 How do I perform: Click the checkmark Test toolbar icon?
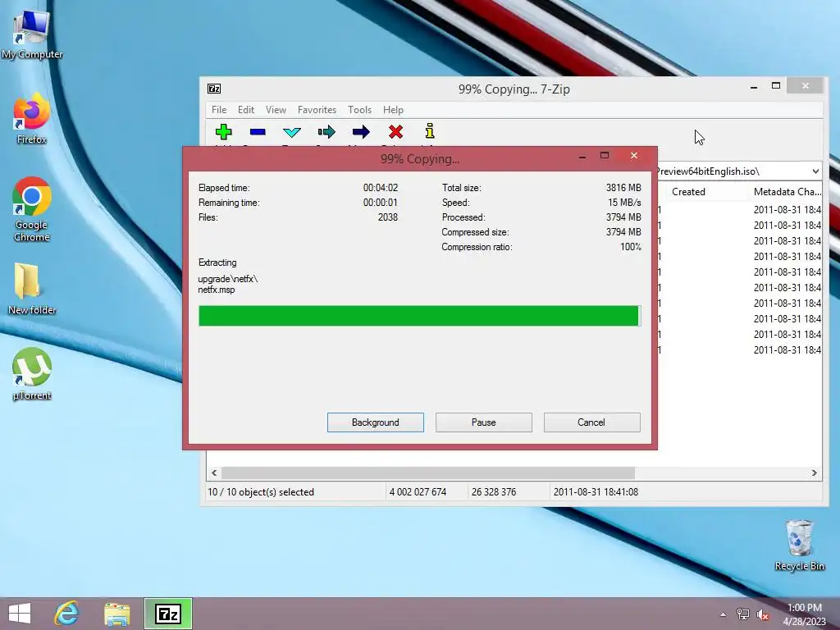coord(292,132)
